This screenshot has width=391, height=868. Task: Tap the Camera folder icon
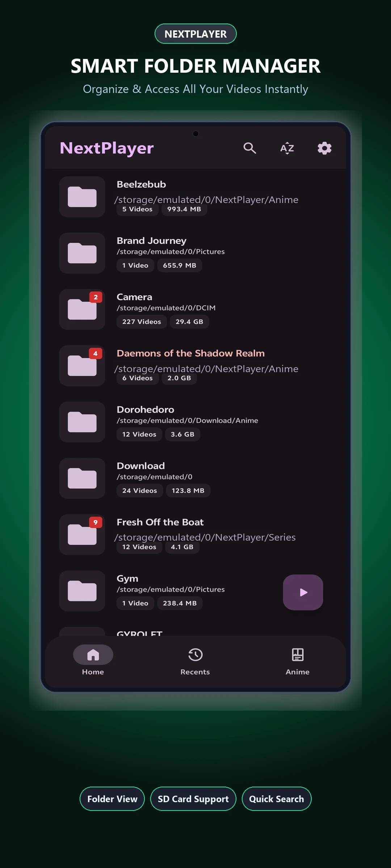(82, 310)
